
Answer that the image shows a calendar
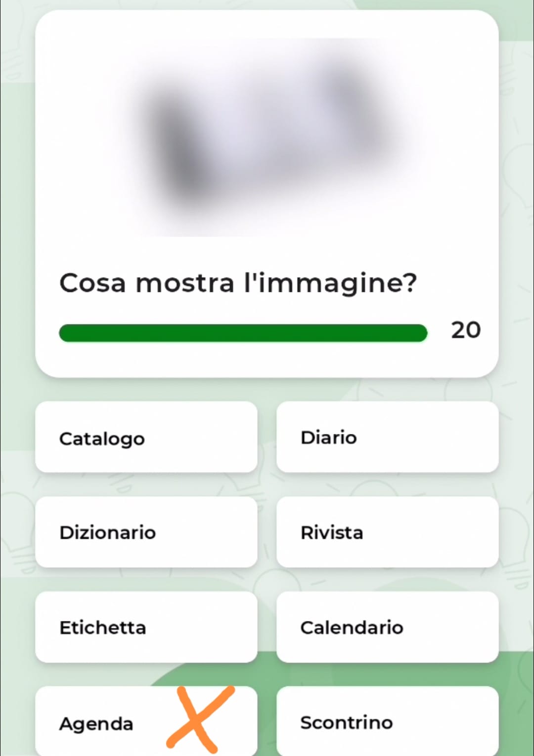(387, 627)
